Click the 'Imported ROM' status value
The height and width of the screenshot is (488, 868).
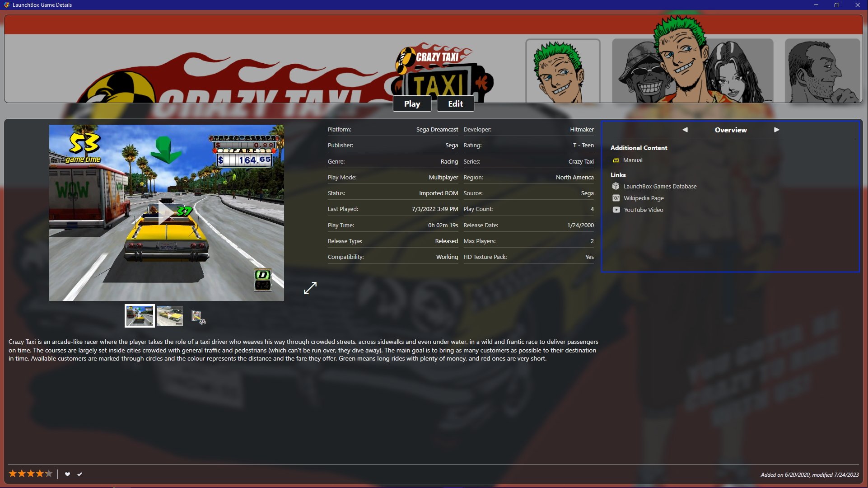click(x=438, y=193)
